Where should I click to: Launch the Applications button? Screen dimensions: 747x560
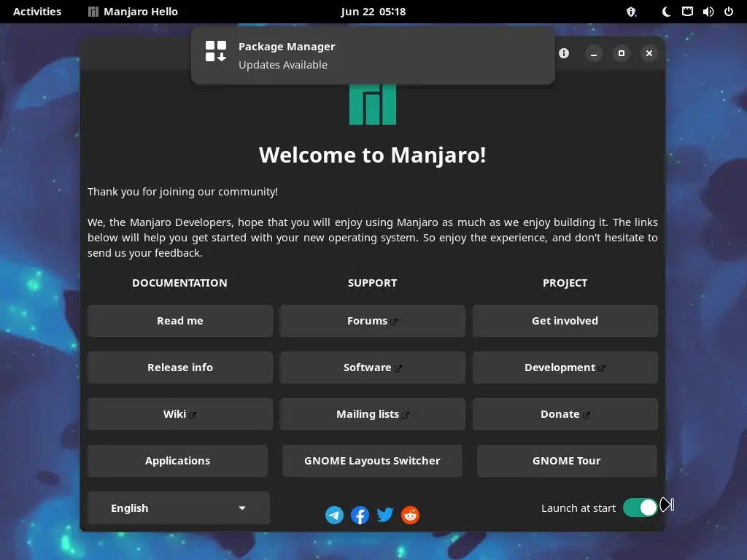pos(178,461)
